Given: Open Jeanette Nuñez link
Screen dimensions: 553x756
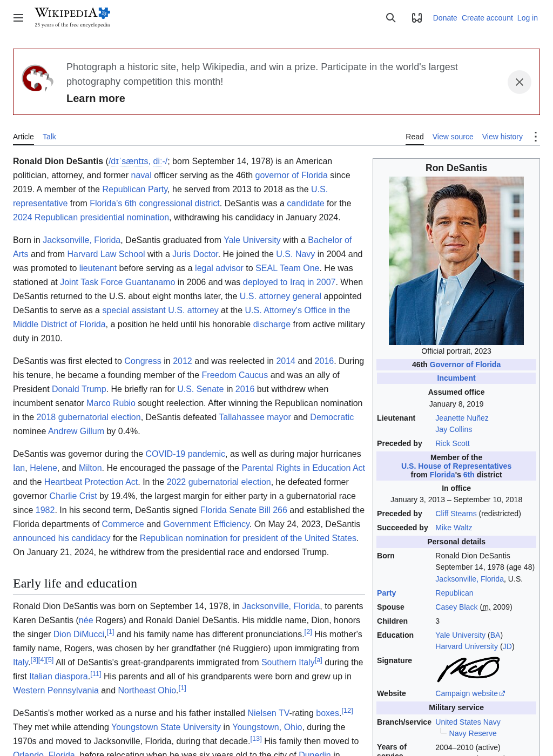Looking at the screenshot, I should point(462,418).
